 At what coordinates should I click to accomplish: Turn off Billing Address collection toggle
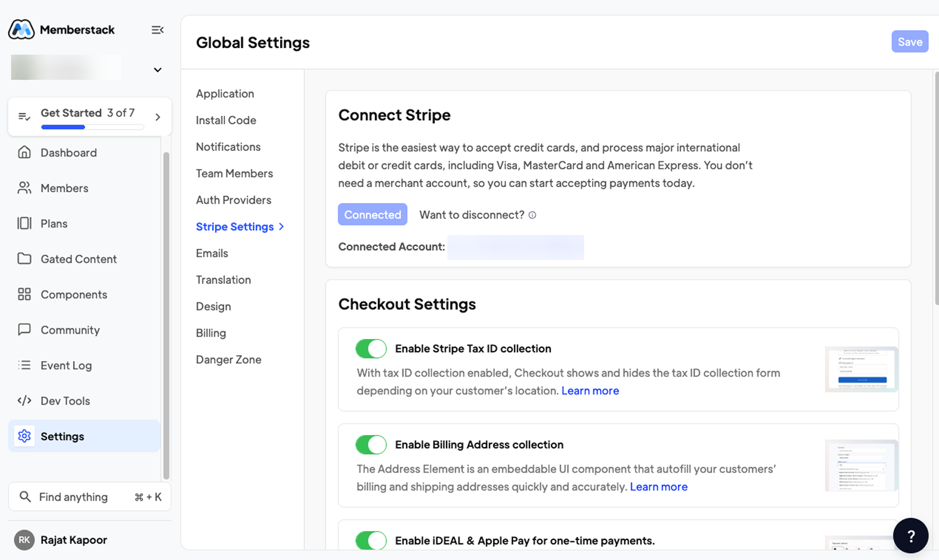pos(371,444)
